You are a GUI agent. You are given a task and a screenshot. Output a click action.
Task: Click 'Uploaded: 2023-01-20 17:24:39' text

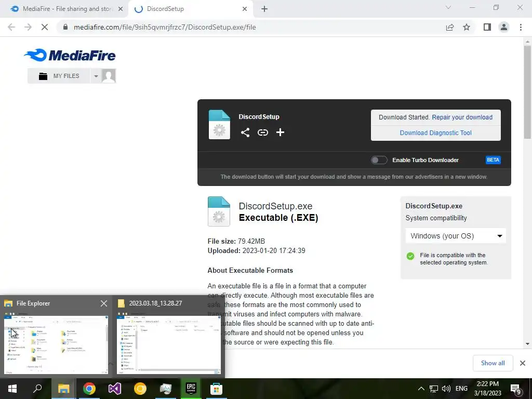pyautogui.click(x=256, y=251)
